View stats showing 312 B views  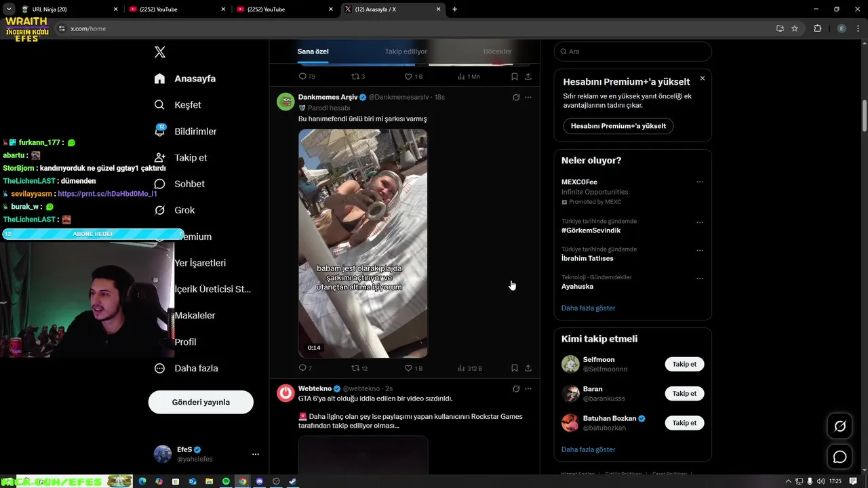469,368
